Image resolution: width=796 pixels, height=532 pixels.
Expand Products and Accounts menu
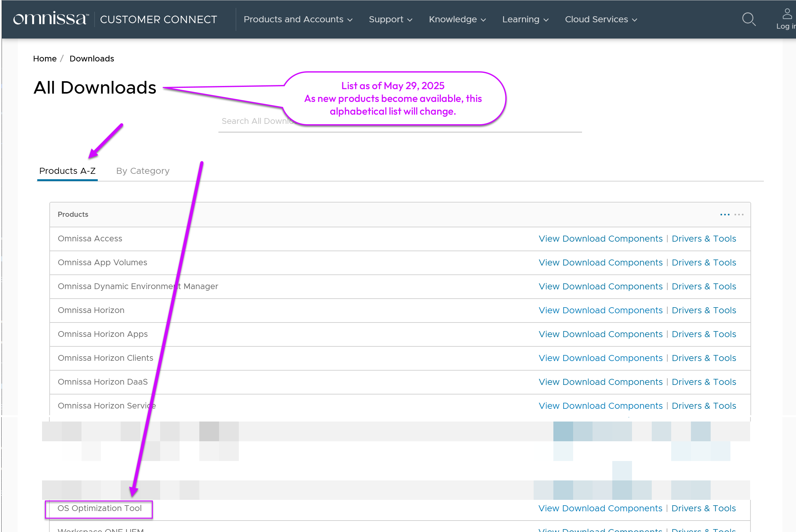[298, 19]
